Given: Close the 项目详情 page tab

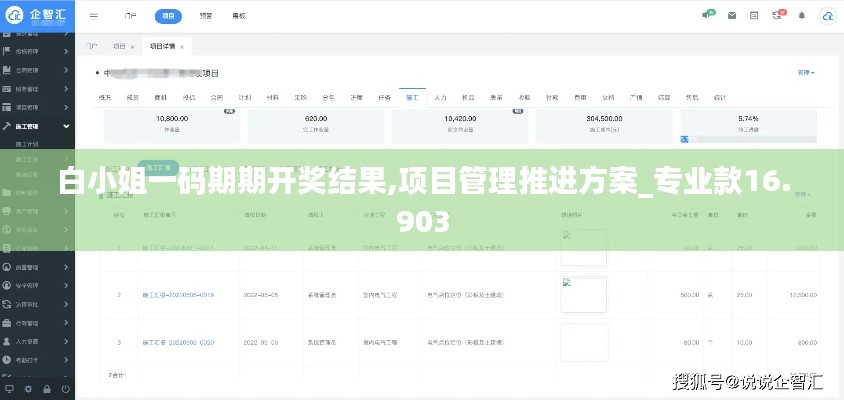Looking at the screenshot, I should (x=182, y=47).
